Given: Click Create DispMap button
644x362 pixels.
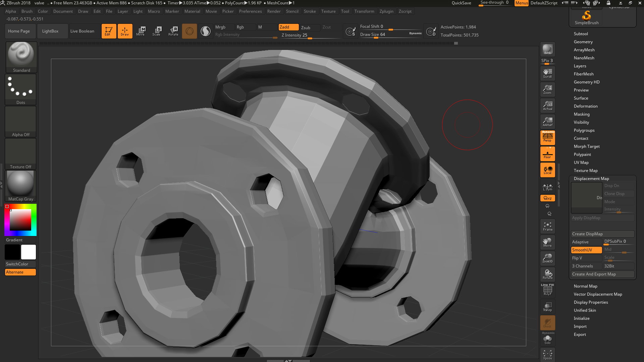Looking at the screenshot, I should (x=602, y=234).
